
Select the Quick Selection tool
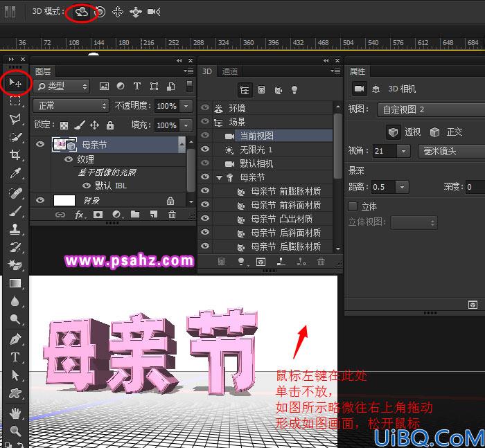15,136
